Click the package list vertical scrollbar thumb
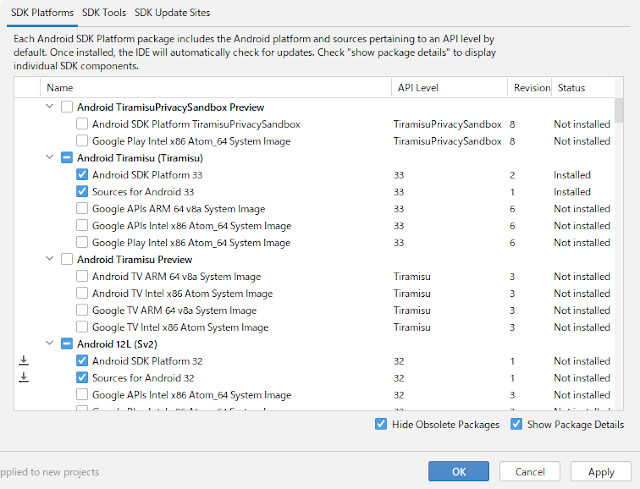Image resolution: width=640 pixels, height=489 pixels. (619, 110)
